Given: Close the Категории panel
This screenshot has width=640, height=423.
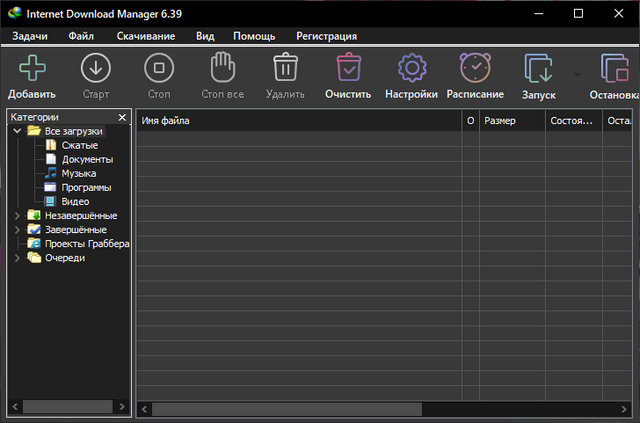Looking at the screenshot, I should click(122, 117).
